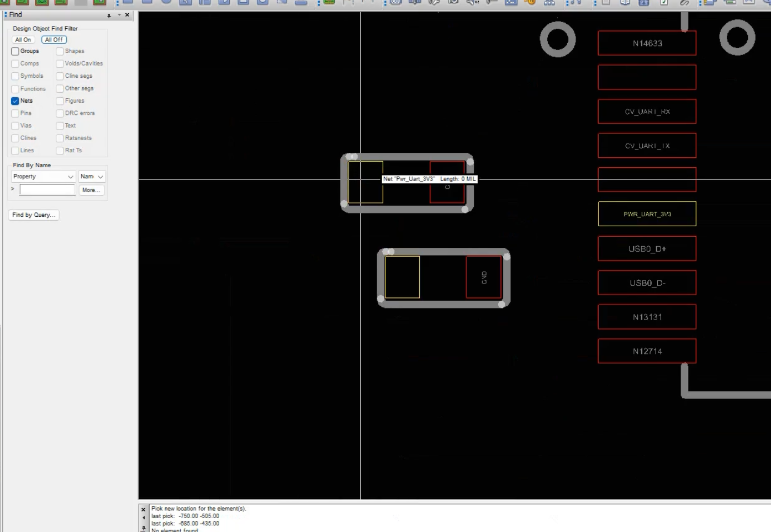Enable the Groups checkbox

pyautogui.click(x=15, y=51)
